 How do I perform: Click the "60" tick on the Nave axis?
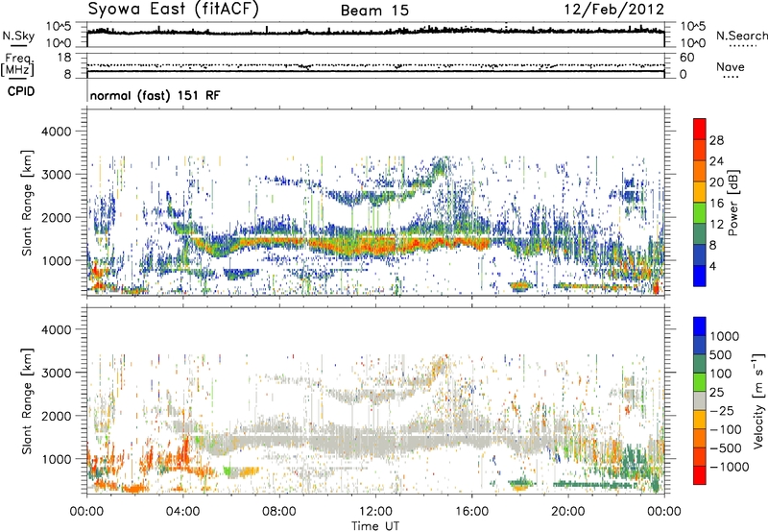click(x=686, y=58)
